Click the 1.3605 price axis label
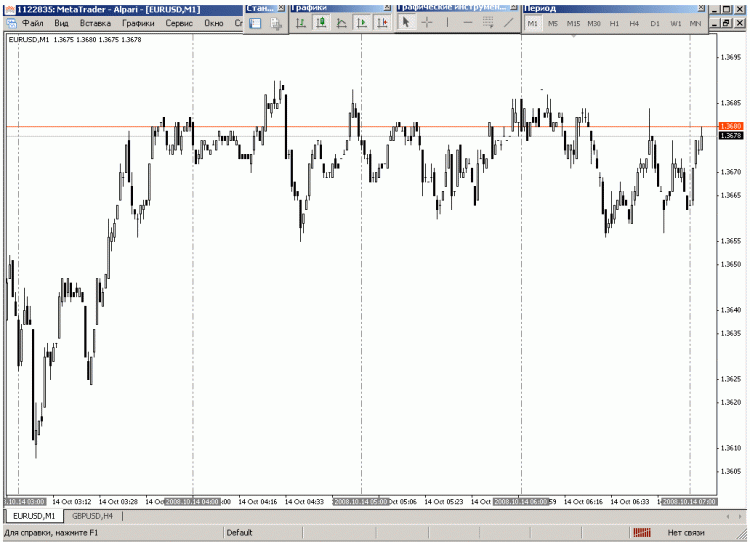The image size is (750, 542). [730, 471]
